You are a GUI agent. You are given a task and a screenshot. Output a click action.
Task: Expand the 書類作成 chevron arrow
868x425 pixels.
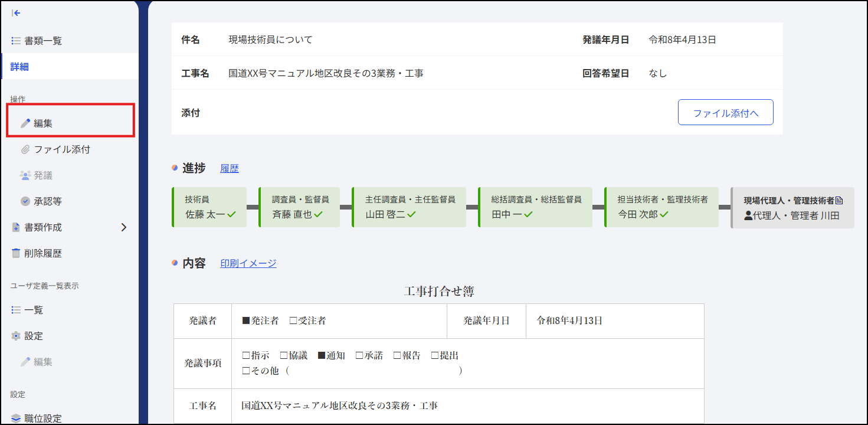point(124,227)
